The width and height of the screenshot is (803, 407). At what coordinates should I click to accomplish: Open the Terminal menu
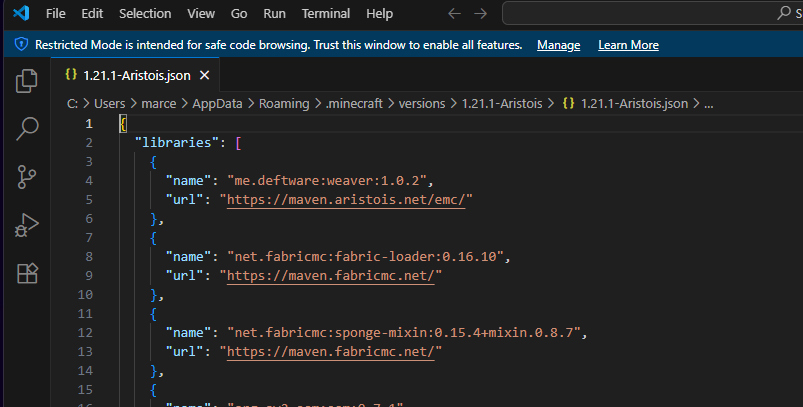point(326,14)
